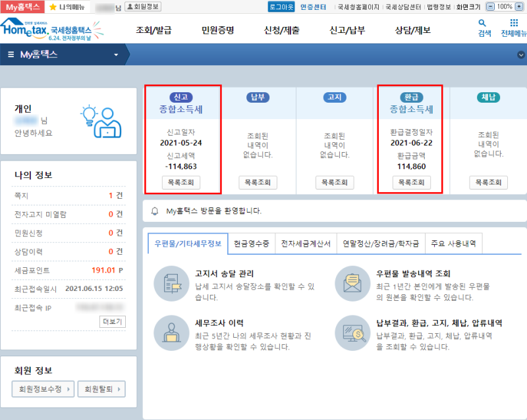
Task: Open the hamburger menu icon beside My홈택스
Action: coord(11,55)
